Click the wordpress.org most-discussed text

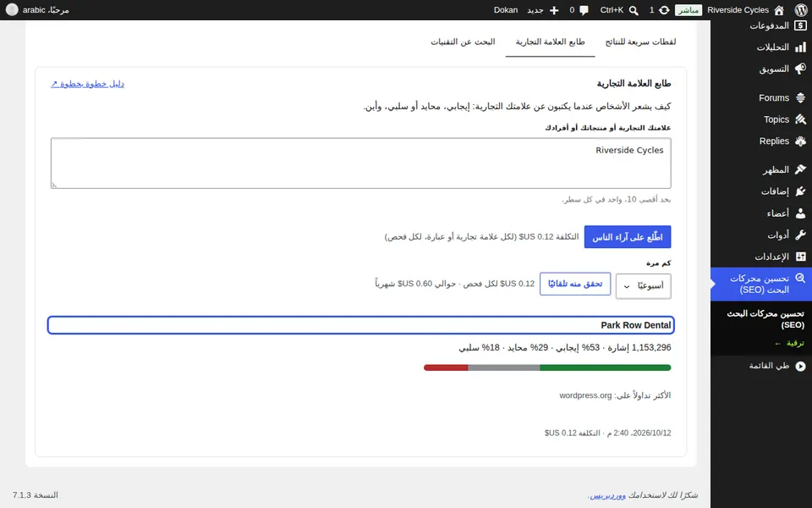pyautogui.click(x=585, y=395)
